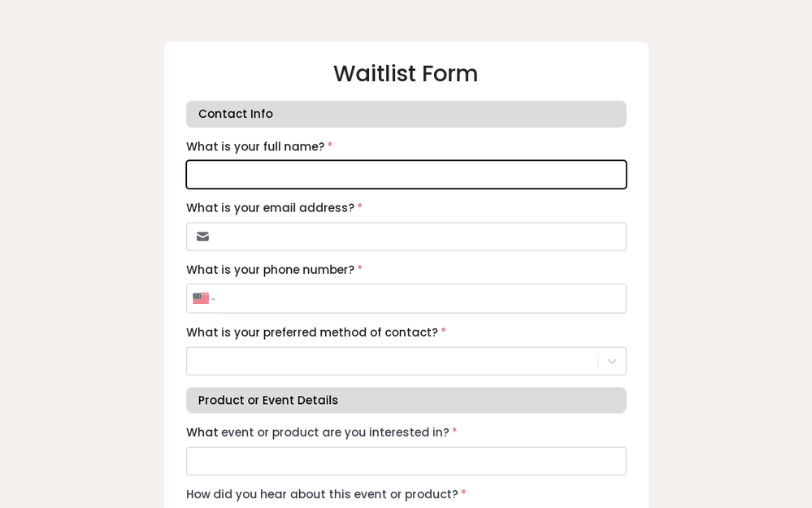This screenshot has width=812, height=508.
Task: Click the event or product interest field
Action: click(x=406, y=461)
